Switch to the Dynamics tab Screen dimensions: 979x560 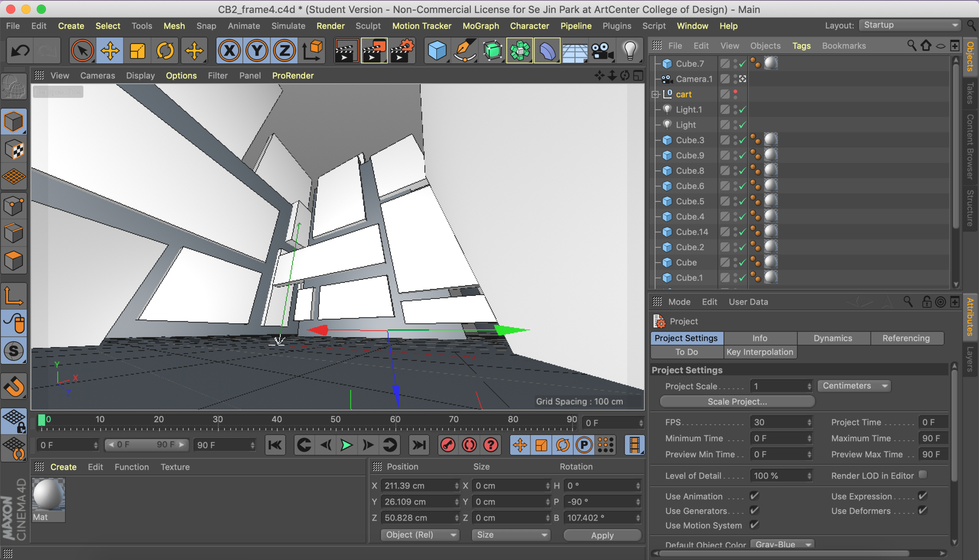point(833,338)
